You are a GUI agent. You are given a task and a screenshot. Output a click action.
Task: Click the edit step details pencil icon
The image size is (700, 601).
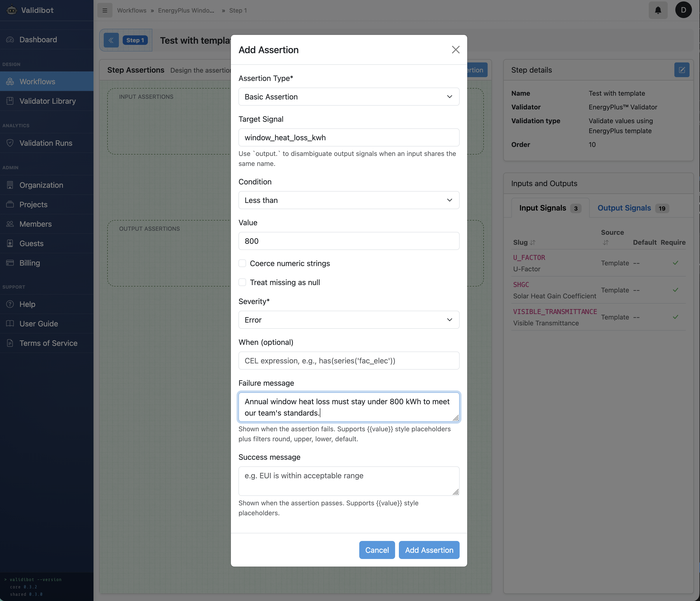(x=681, y=70)
